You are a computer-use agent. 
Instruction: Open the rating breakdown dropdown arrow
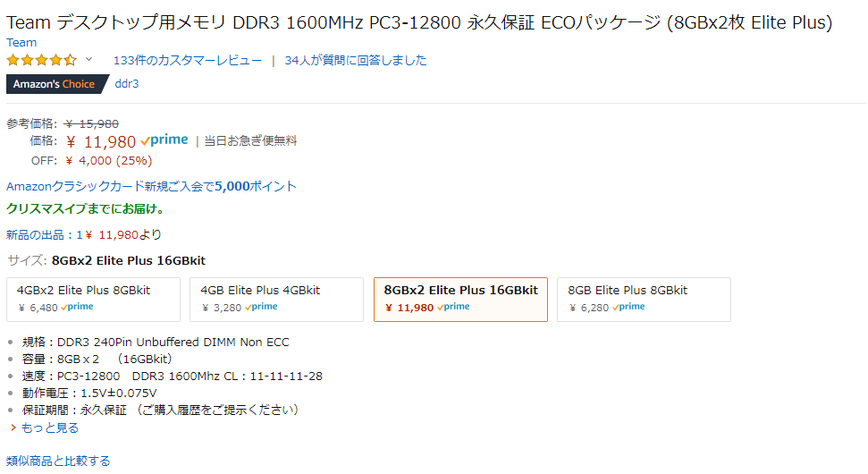(88, 60)
